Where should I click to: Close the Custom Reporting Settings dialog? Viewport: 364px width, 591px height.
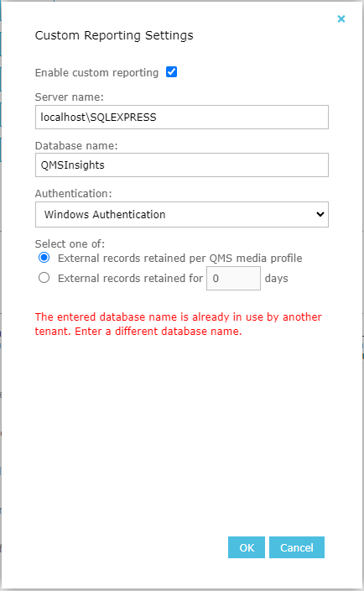click(341, 18)
